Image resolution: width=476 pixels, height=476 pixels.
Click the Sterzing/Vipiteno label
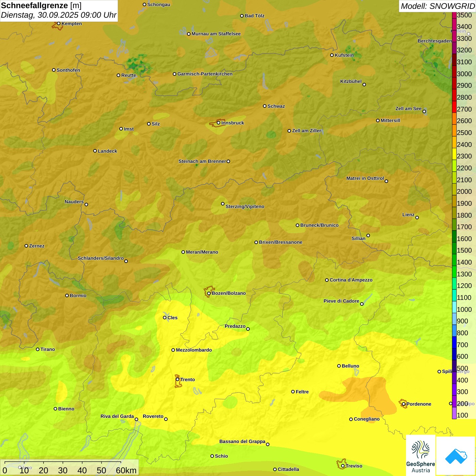[245, 206]
